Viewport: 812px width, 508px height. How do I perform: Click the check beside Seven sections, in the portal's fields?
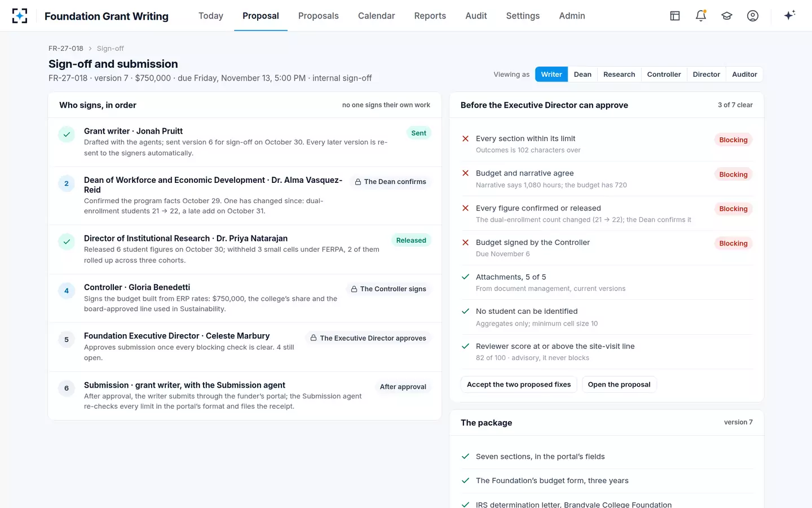[465, 456]
